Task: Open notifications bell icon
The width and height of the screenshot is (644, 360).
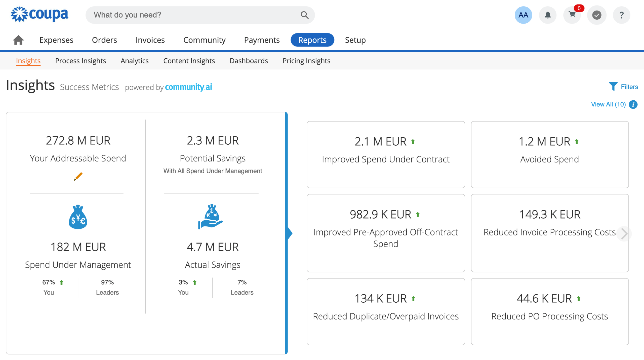Action: tap(548, 15)
